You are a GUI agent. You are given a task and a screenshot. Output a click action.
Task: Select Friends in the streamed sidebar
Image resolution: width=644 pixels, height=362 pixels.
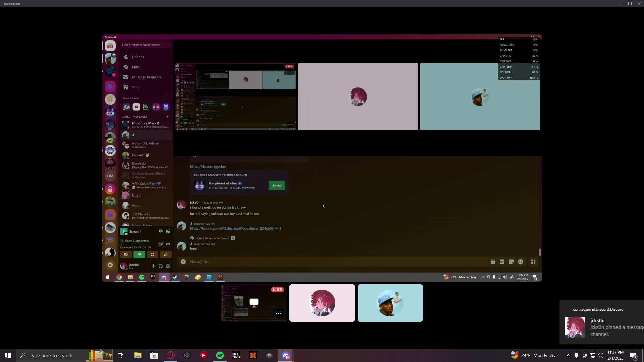tap(138, 57)
